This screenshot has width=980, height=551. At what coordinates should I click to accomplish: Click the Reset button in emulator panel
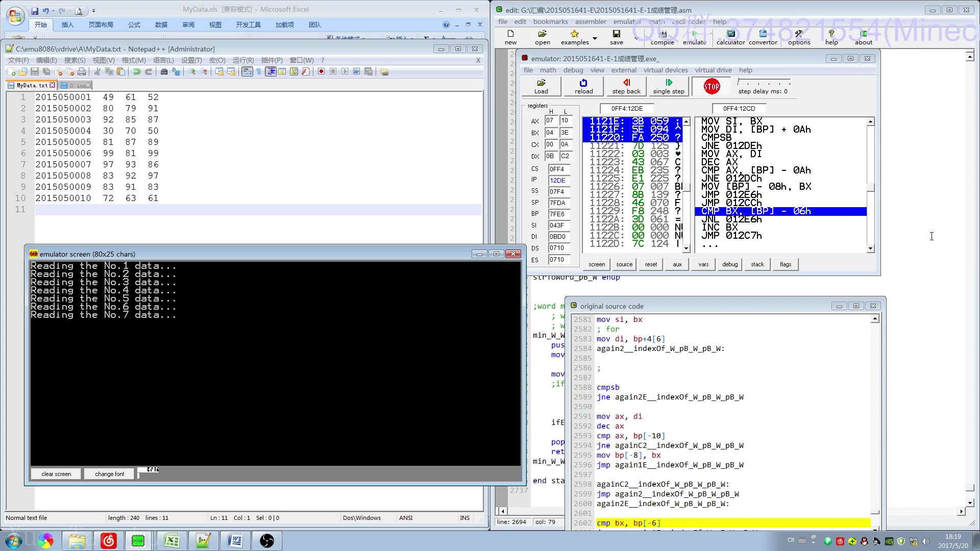[x=650, y=264]
